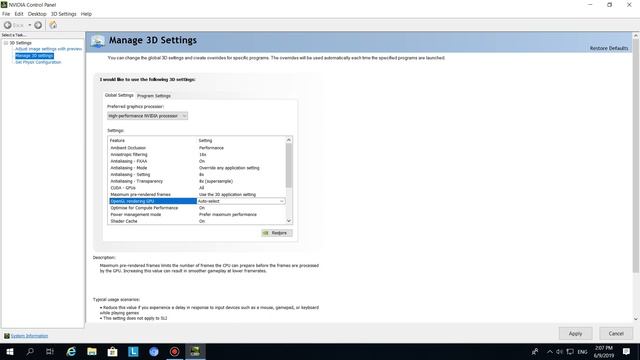
Task: Click NVIDIA Control Panel taskbar icon
Action: (x=195, y=351)
